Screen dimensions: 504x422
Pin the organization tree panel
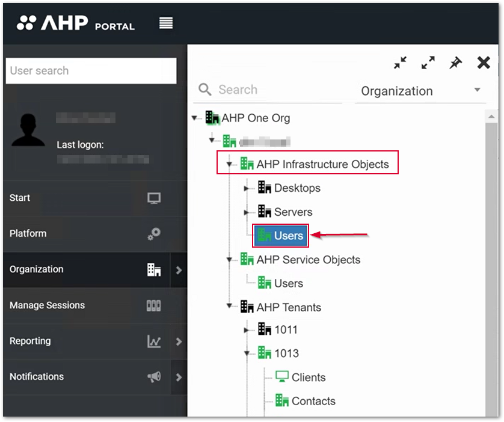pos(455,63)
